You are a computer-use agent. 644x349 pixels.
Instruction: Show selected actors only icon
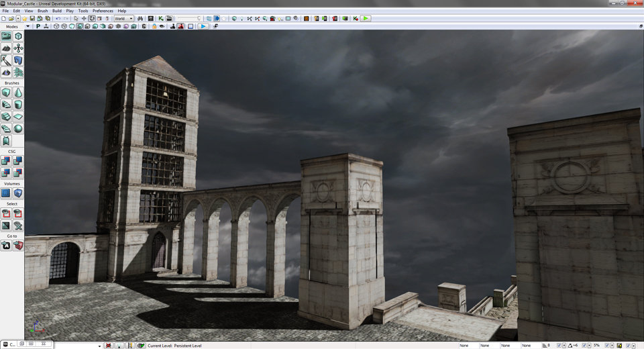coord(6,213)
